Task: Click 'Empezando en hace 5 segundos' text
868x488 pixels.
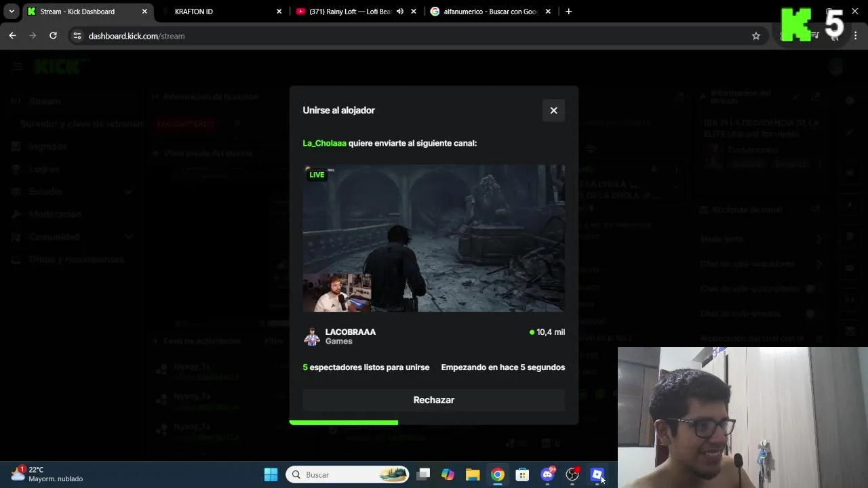Action: coord(503,367)
